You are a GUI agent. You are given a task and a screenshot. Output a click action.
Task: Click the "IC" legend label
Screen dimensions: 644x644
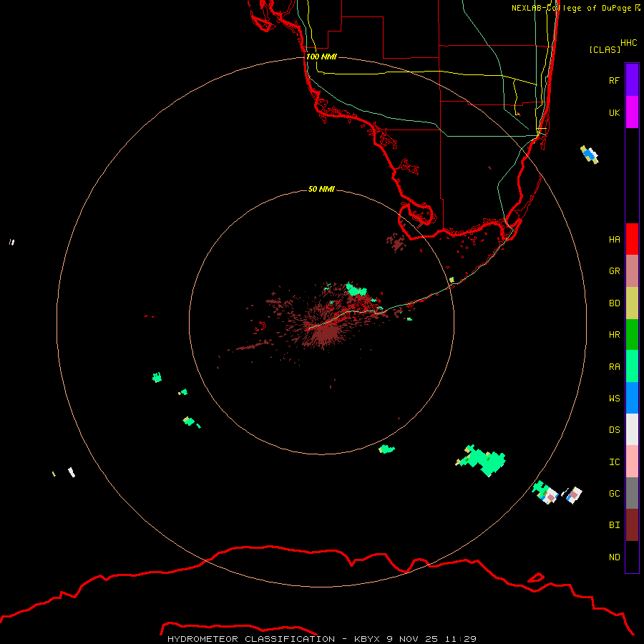tap(614, 462)
